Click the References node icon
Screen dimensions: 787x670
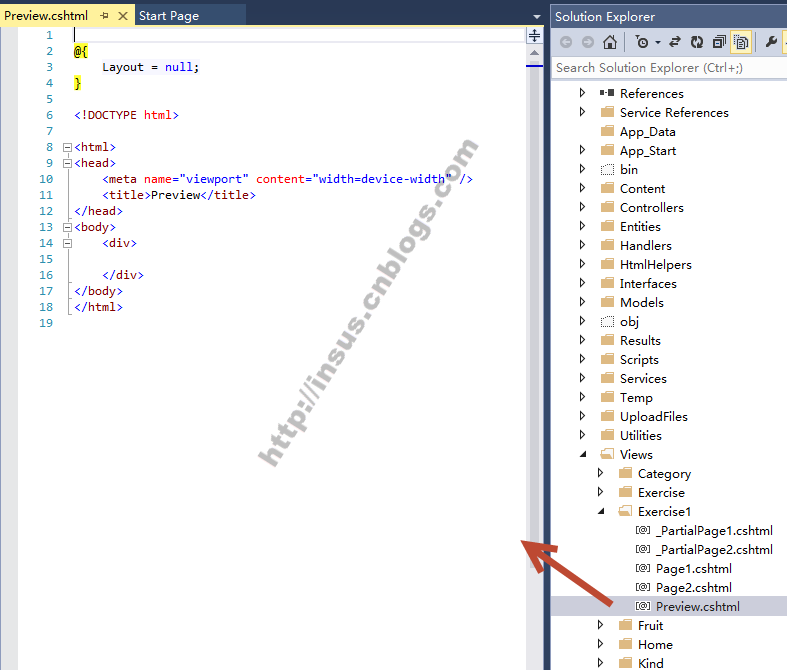[x=607, y=93]
